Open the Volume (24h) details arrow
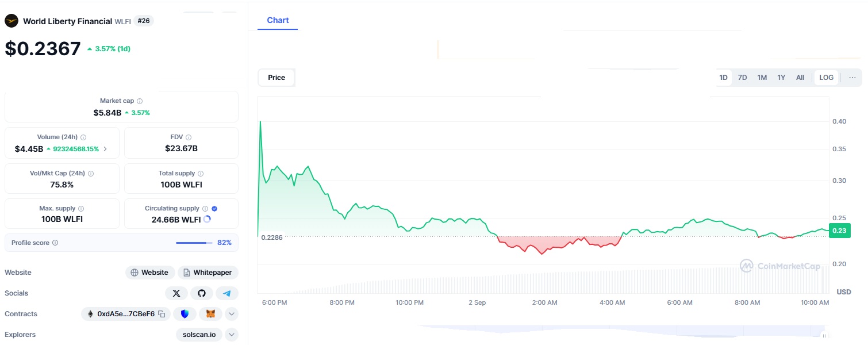 (x=105, y=149)
